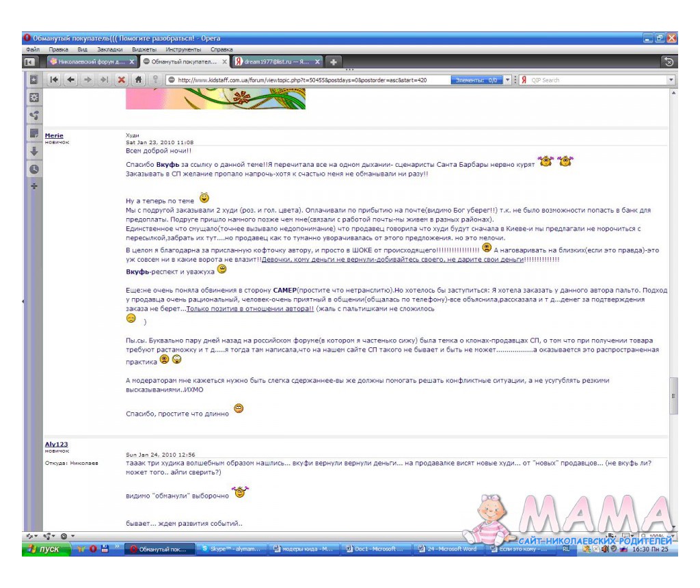
Task: Open the Закладки menu
Action: click(109, 50)
